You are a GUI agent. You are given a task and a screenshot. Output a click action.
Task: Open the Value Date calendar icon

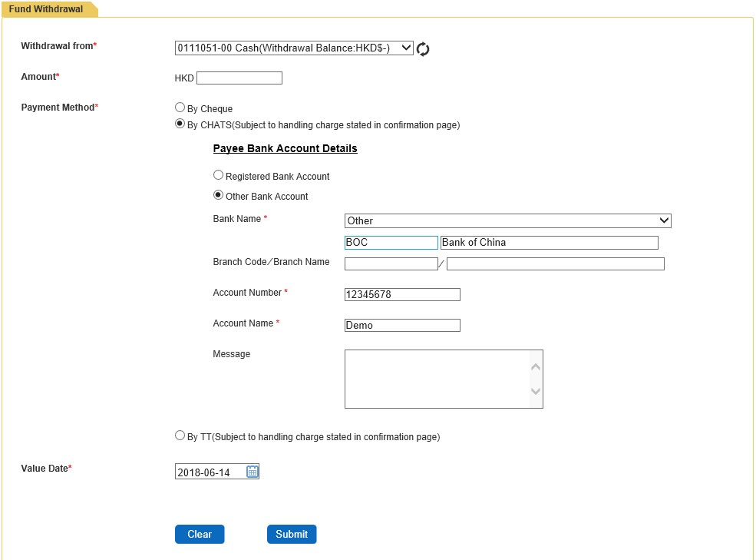click(253, 472)
